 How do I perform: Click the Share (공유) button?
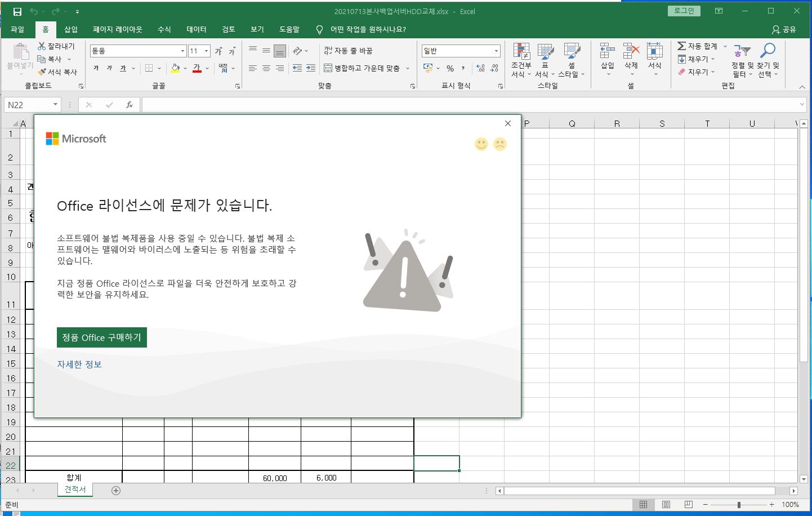coord(784,29)
